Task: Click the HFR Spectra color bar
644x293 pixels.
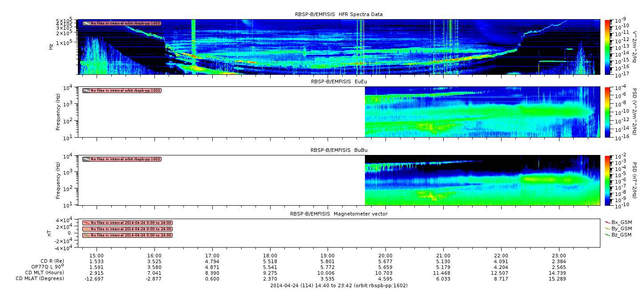Action: tap(608, 47)
